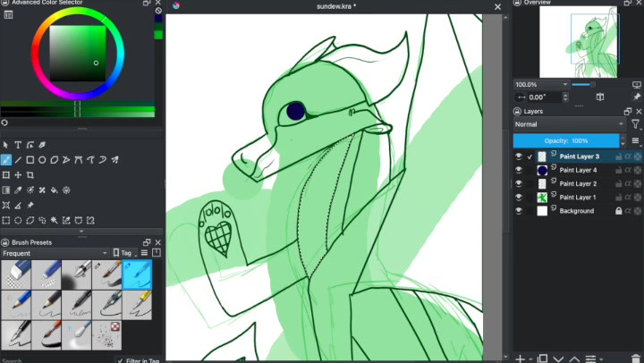
Task: Select the Bezier Curve Selection tool
Action: (x=79, y=221)
